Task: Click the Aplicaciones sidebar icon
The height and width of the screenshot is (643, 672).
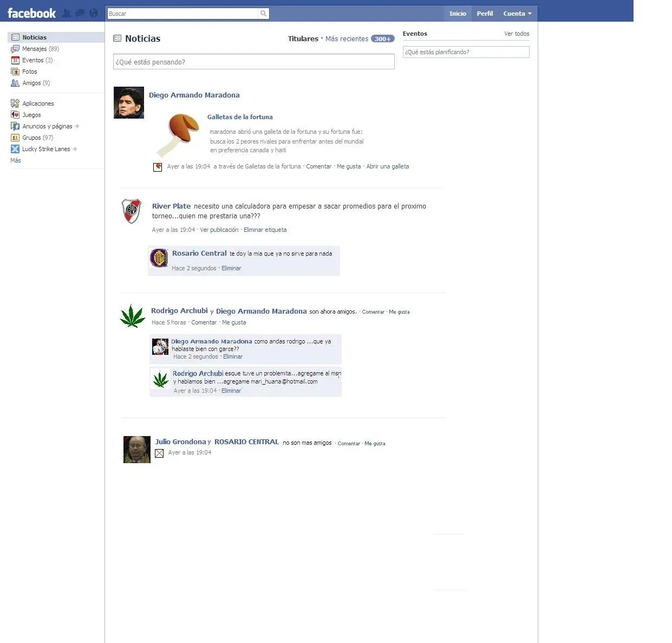Action: 15,103
